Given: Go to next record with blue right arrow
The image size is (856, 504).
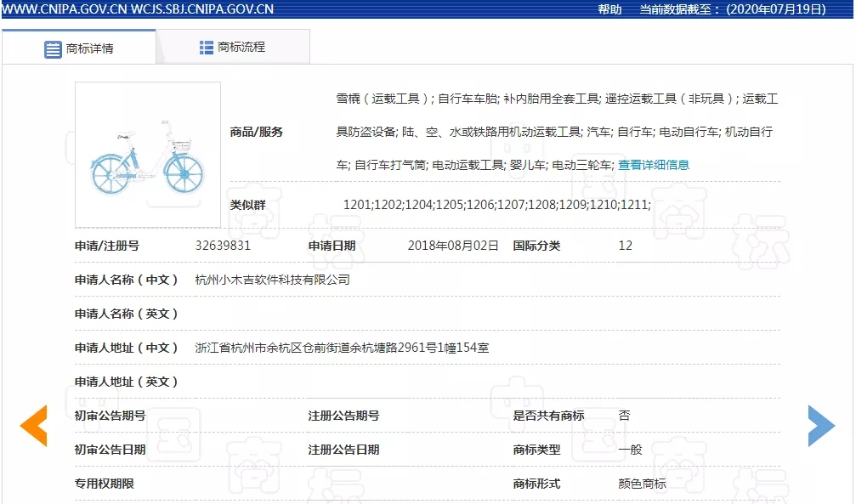Looking at the screenshot, I should tap(821, 426).
